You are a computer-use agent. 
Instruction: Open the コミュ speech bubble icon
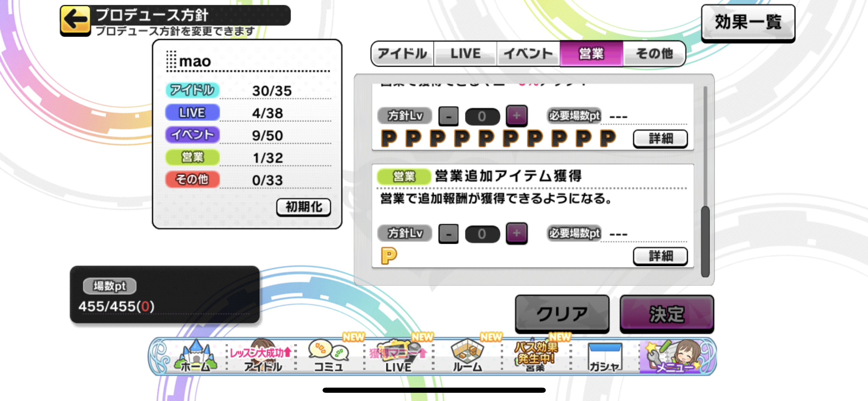click(329, 356)
